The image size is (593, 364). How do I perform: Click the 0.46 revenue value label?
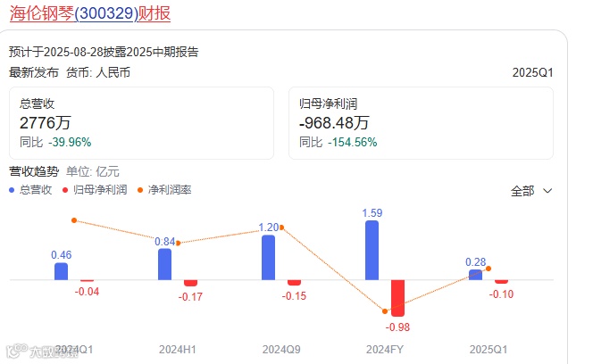(62, 255)
